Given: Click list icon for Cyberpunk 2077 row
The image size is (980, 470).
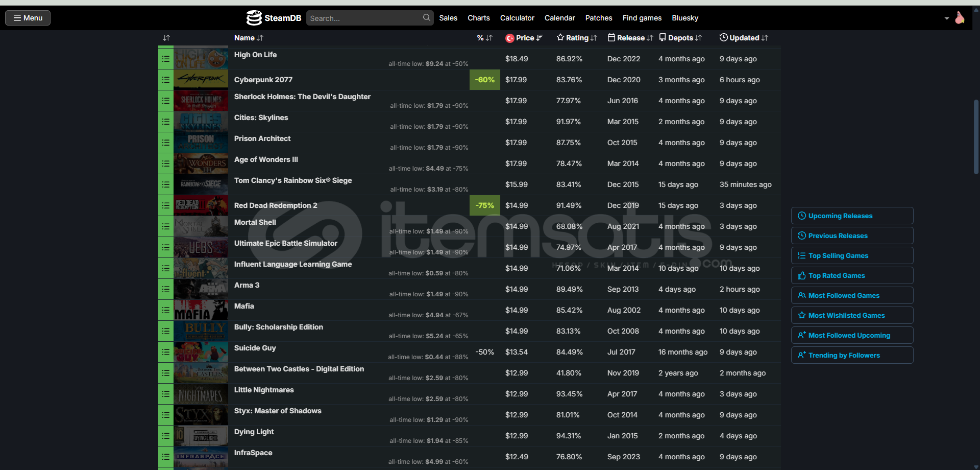Looking at the screenshot, I should [x=166, y=80].
